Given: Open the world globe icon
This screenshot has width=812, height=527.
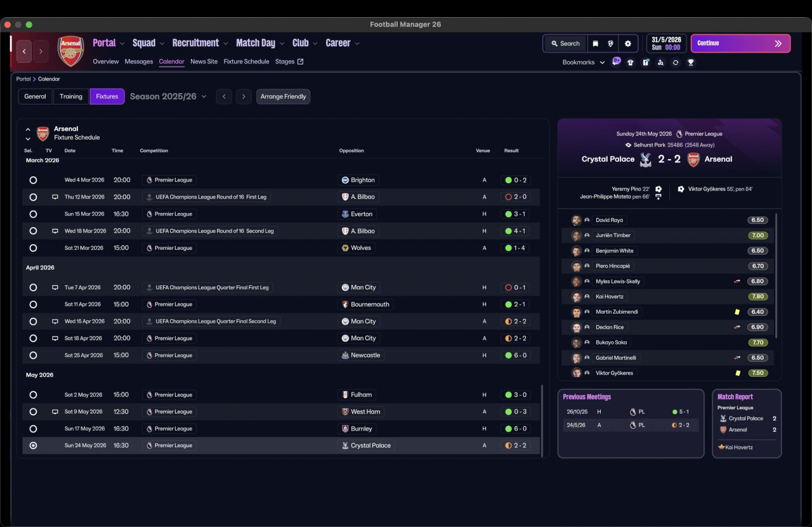Looking at the screenshot, I should [612, 44].
